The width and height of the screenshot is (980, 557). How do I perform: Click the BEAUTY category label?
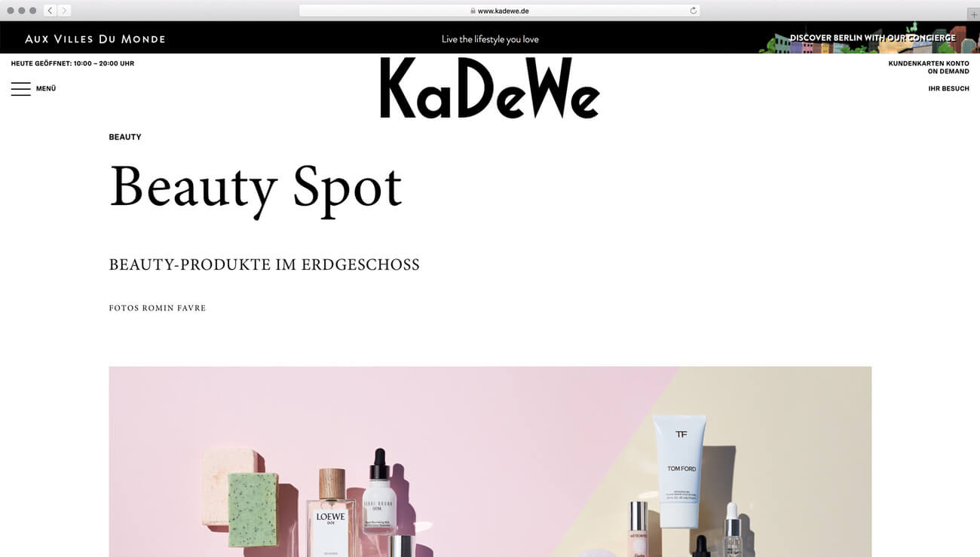coord(125,137)
